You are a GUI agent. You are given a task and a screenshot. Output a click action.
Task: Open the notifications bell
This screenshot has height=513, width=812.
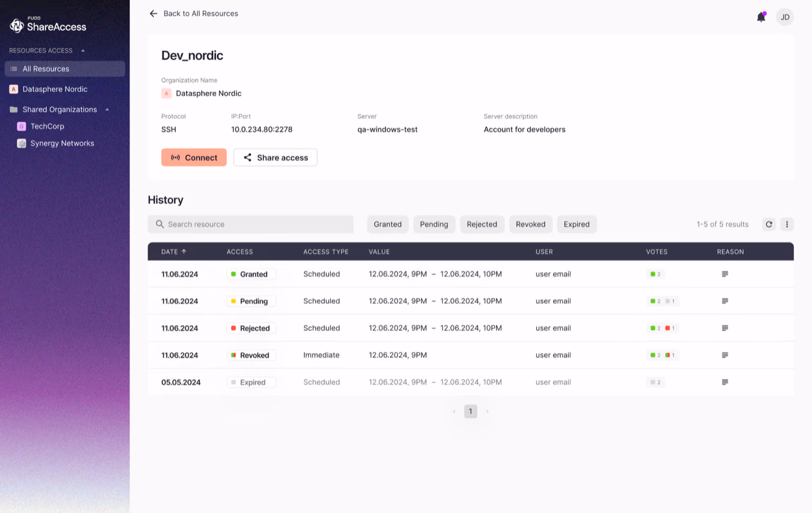pyautogui.click(x=761, y=17)
